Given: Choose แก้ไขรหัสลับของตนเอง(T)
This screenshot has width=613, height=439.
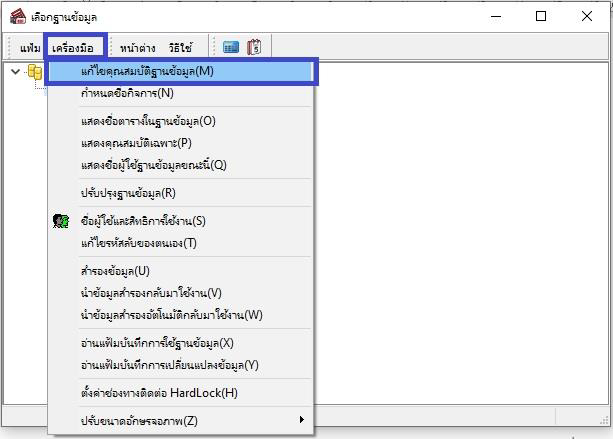Looking at the screenshot, I should click(138, 243).
